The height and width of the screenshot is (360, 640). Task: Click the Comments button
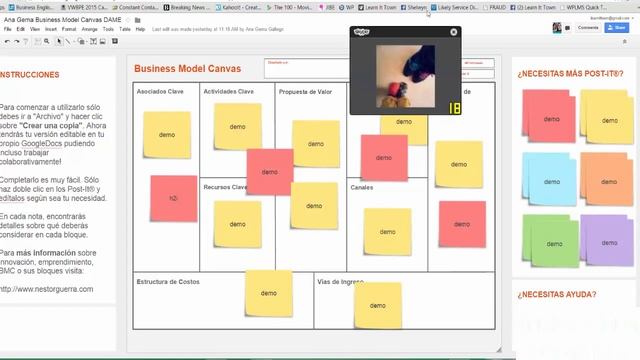pyautogui.click(x=588, y=28)
